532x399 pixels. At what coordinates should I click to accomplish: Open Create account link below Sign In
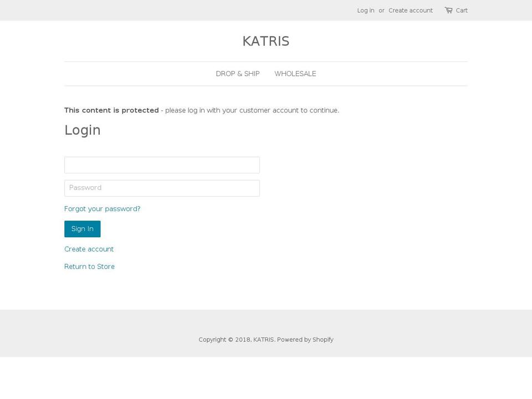[x=89, y=249]
